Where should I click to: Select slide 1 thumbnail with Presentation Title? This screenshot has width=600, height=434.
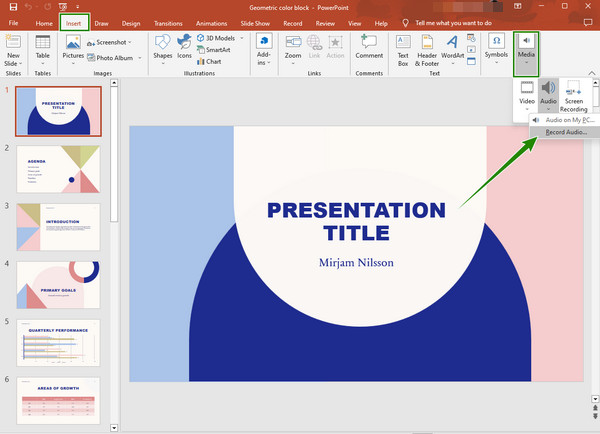tap(59, 111)
